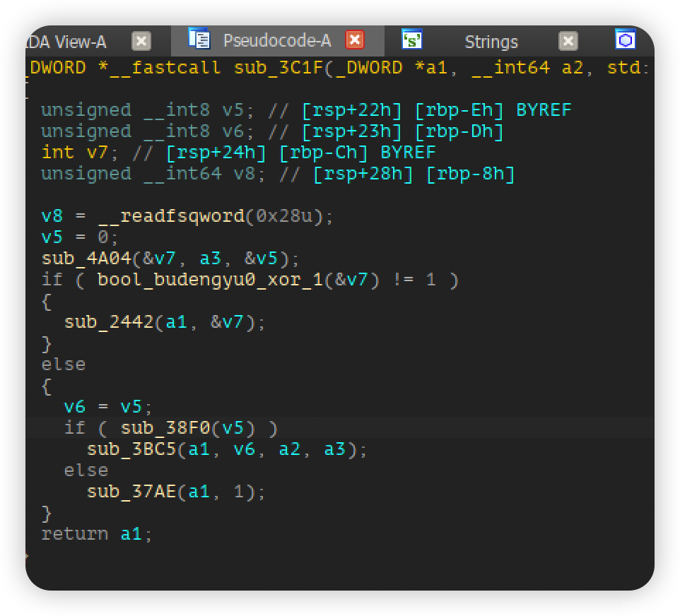Click the Strings tab icon

(412, 39)
